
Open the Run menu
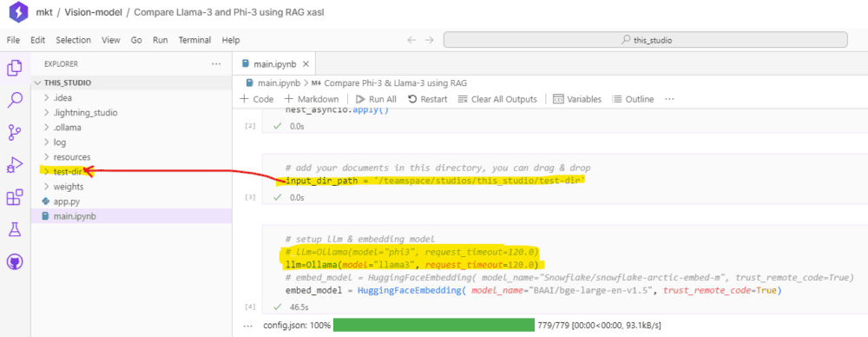[x=161, y=40]
